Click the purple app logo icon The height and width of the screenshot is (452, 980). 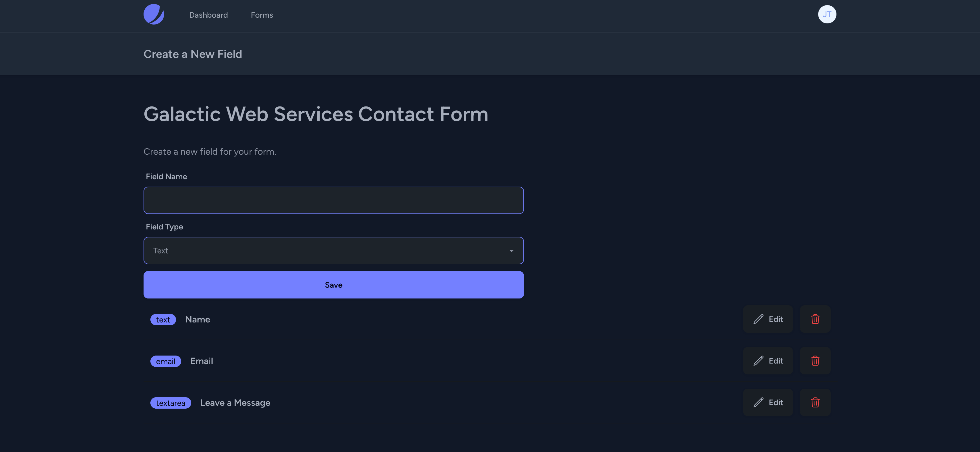(x=154, y=15)
